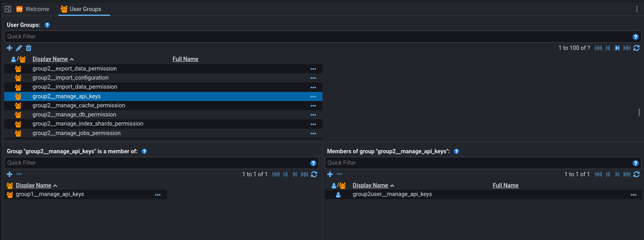Go to next page of User Groups
This screenshot has width=644, height=240.
[x=617, y=48]
